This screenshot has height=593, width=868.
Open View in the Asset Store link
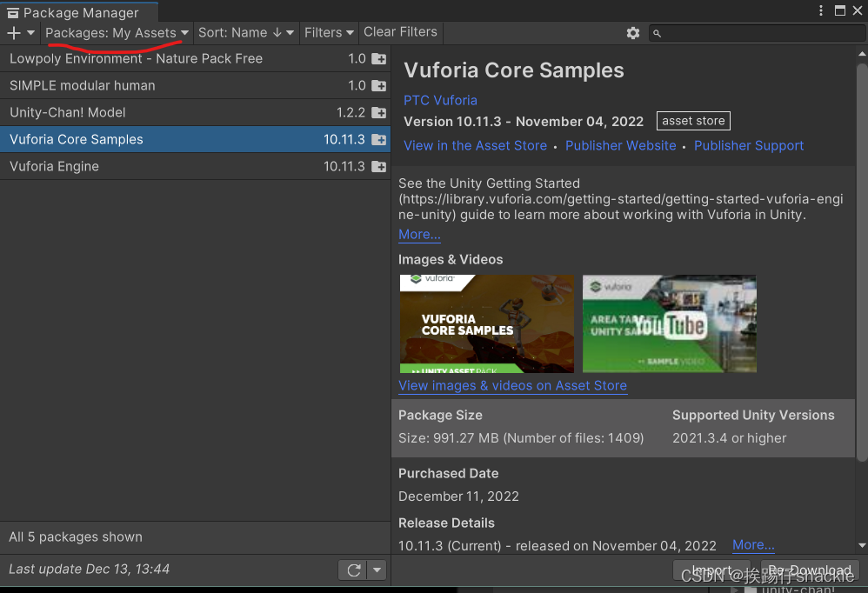pyautogui.click(x=475, y=146)
